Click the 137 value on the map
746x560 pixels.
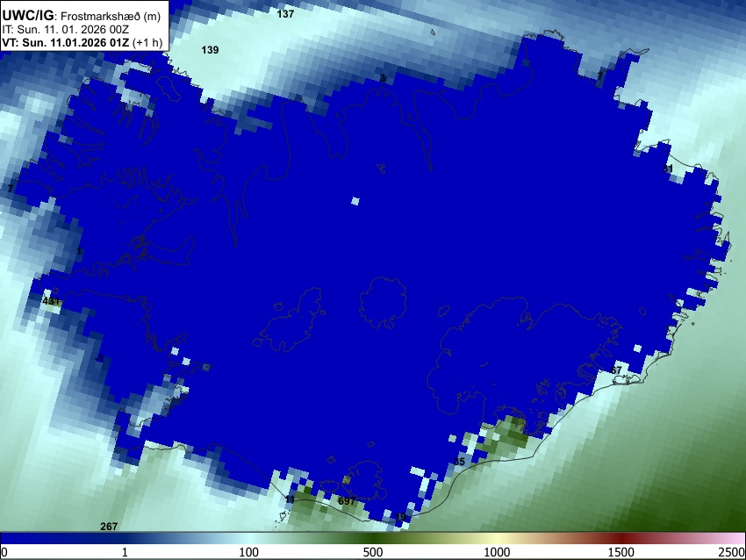285,14
